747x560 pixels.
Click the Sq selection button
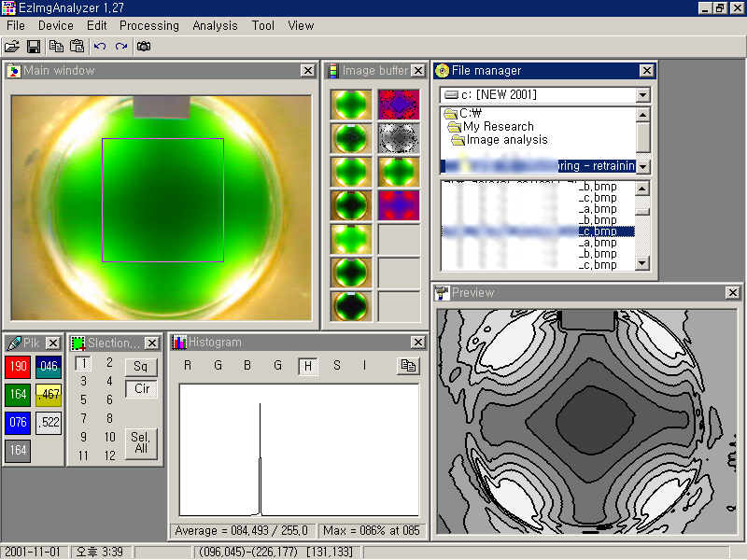click(x=141, y=367)
